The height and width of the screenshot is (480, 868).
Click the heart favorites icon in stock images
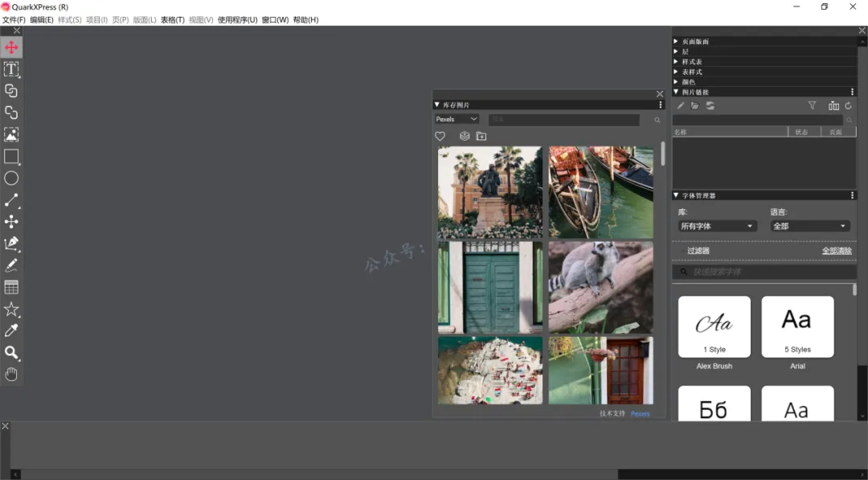tap(440, 136)
